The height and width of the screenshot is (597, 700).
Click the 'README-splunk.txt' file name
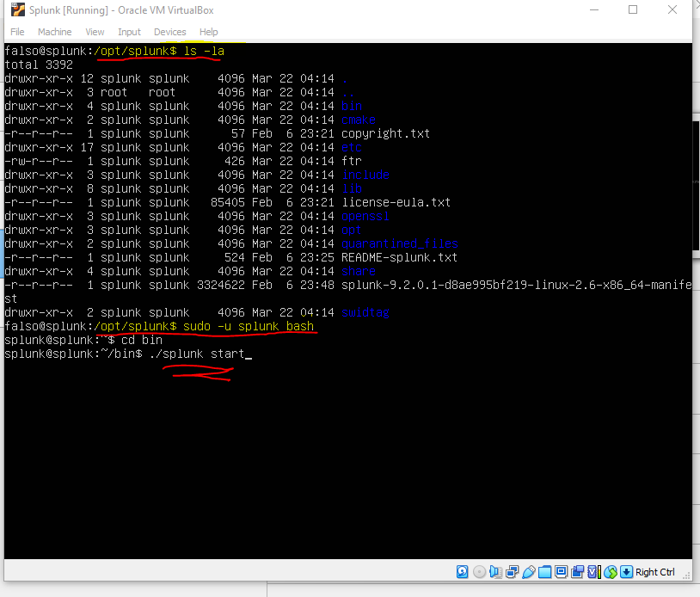pos(400,258)
